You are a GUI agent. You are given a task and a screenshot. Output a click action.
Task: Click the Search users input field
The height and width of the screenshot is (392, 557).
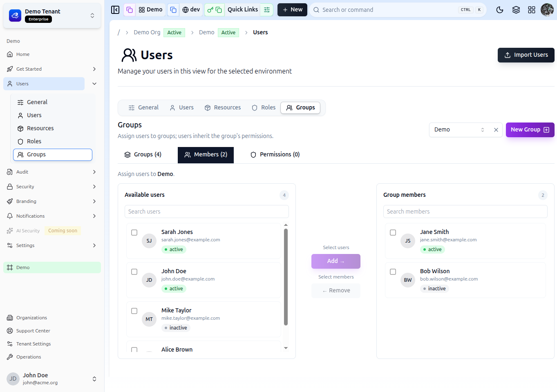(x=206, y=212)
